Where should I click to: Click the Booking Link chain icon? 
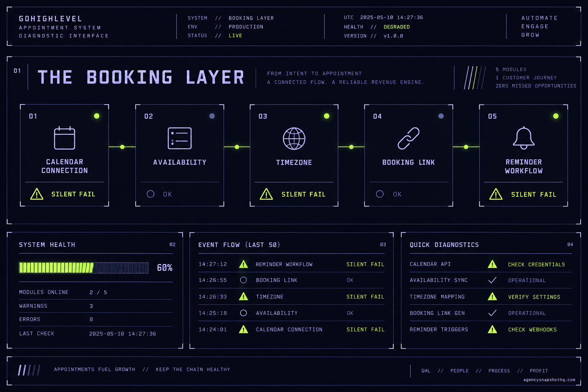(408, 138)
